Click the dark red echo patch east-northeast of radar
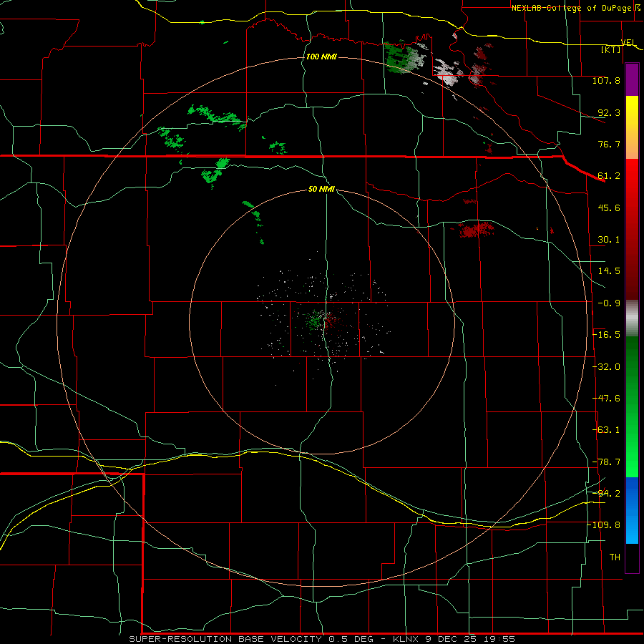The width and height of the screenshot is (644, 644). tap(476, 229)
